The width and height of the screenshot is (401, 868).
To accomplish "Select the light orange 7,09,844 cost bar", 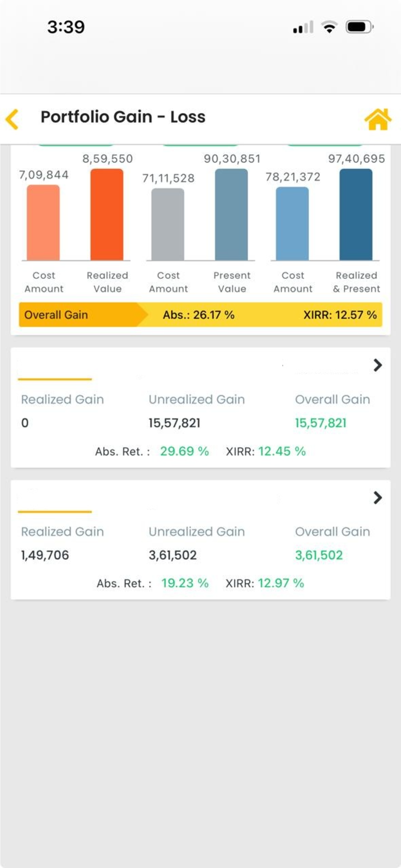I will pyautogui.click(x=43, y=222).
